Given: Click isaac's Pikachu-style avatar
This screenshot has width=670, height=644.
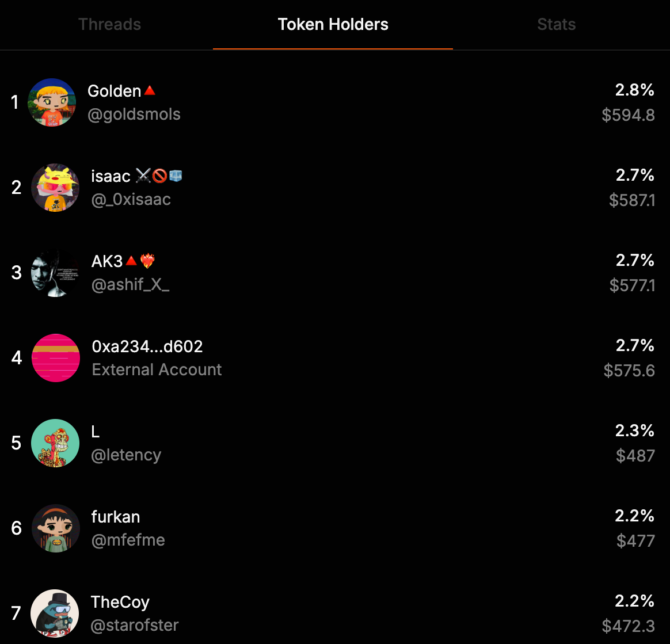Looking at the screenshot, I should pyautogui.click(x=55, y=188).
